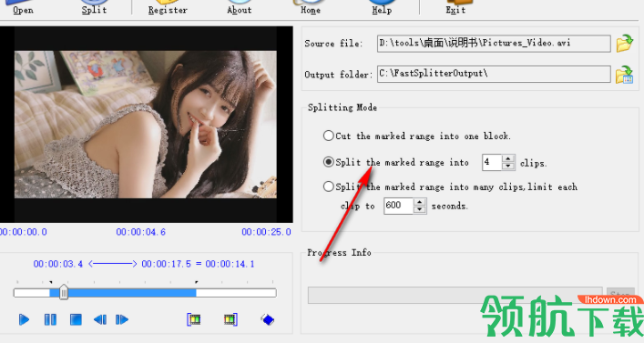644x343 pixels.
Task: Step to the next frame
Action: click(x=122, y=319)
